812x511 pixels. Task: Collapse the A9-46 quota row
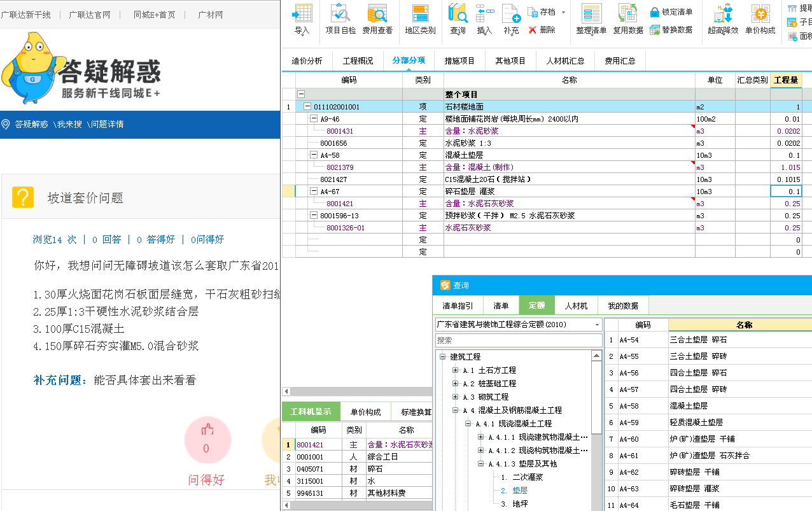click(314, 119)
